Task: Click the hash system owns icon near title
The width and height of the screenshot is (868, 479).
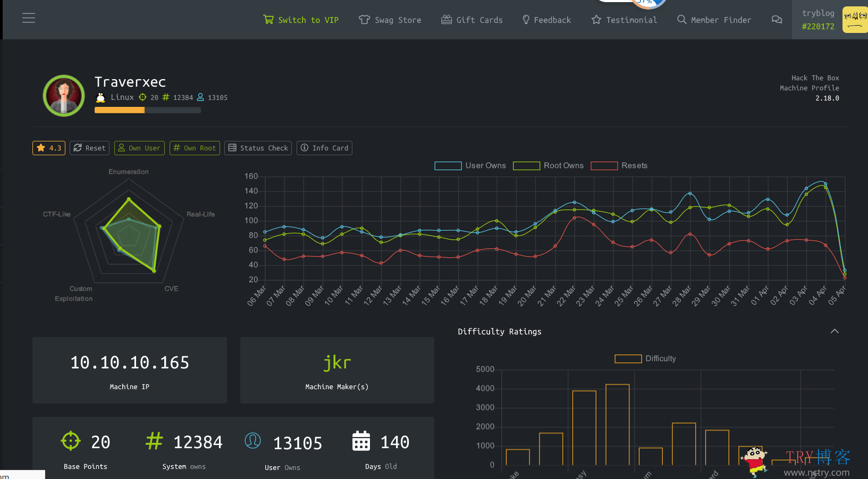Action: (x=166, y=97)
